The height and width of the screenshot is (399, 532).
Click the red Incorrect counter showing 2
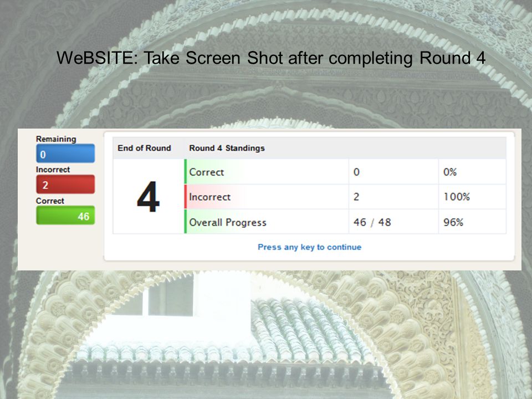click(65, 184)
